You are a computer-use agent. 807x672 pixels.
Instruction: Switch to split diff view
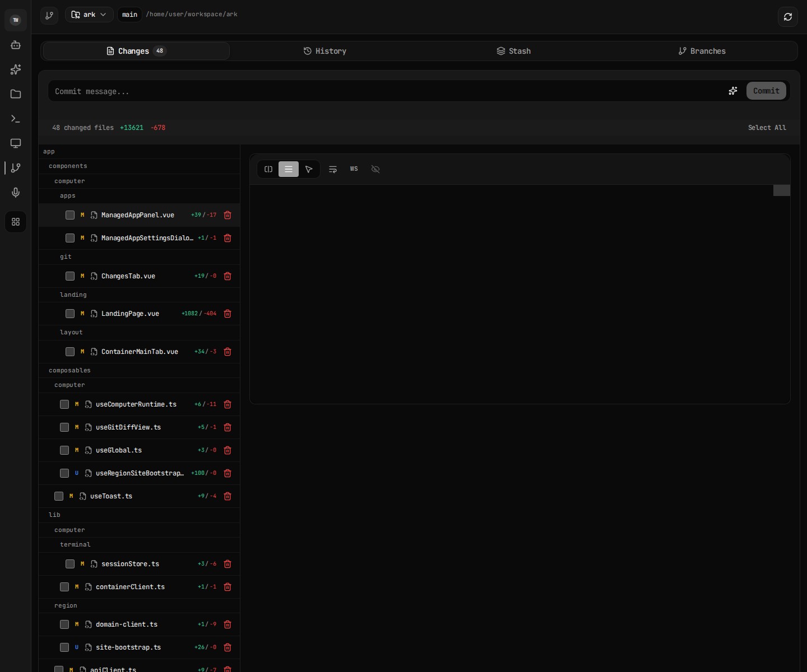(268, 169)
